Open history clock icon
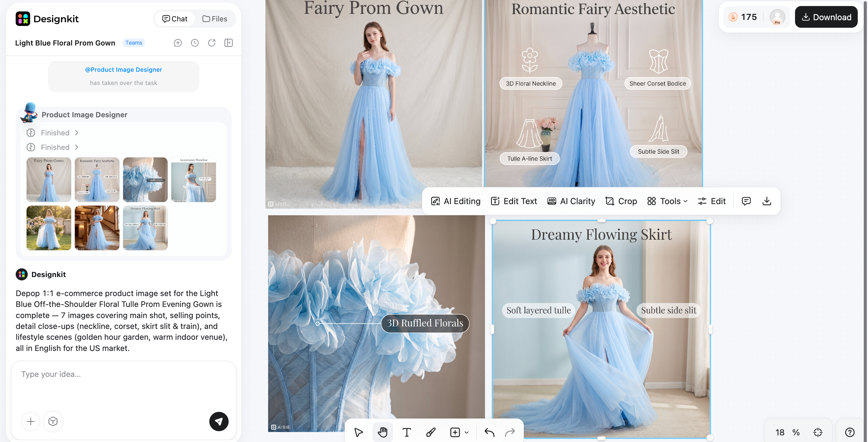Viewport: 868px width, 442px height. (195, 43)
